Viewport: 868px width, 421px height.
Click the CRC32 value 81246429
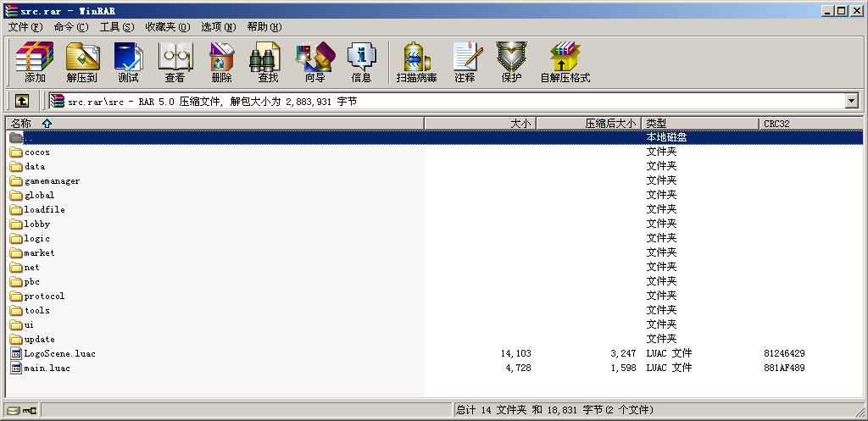(784, 353)
